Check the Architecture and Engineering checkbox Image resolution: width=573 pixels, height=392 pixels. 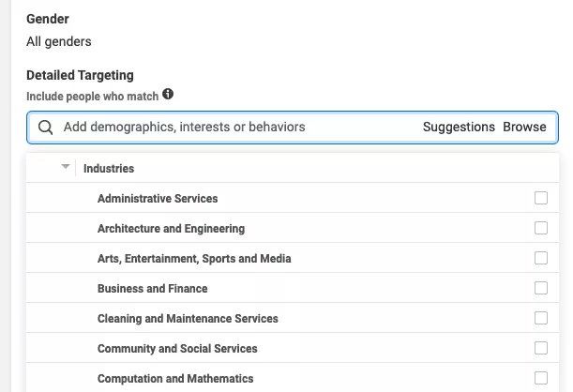[x=541, y=228]
